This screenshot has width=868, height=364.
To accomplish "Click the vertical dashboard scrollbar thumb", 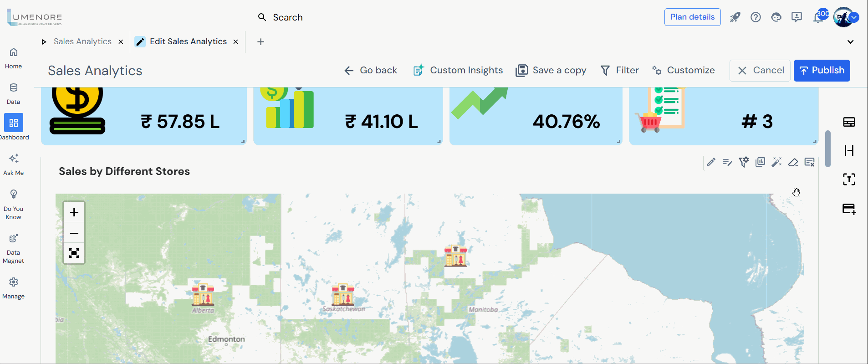I will (828, 149).
